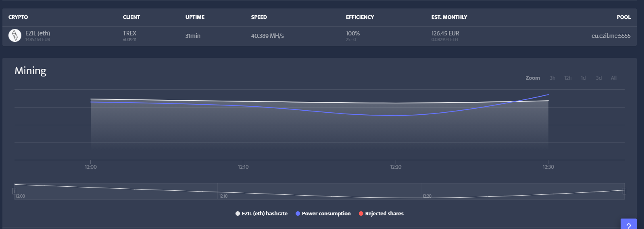Click the EFFICIENCY column header
This screenshot has width=644, height=229.
(x=360, y=17)
